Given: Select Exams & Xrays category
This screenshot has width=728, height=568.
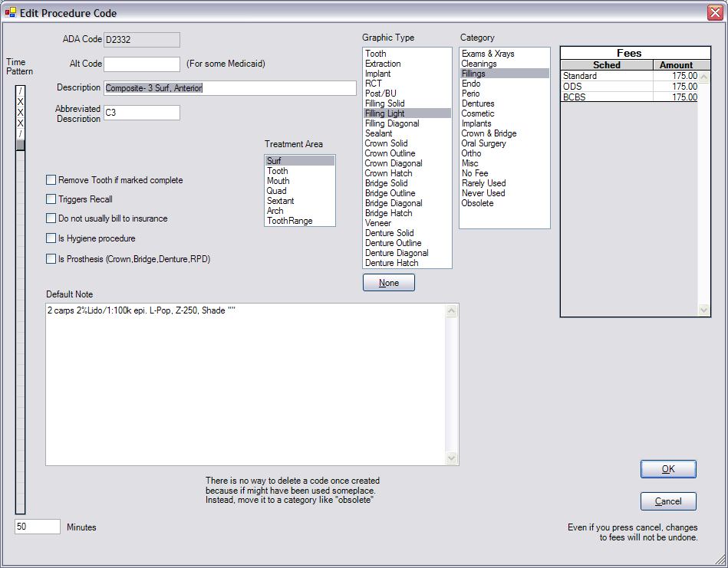Looking at the screenshot, I should (504, 54).
